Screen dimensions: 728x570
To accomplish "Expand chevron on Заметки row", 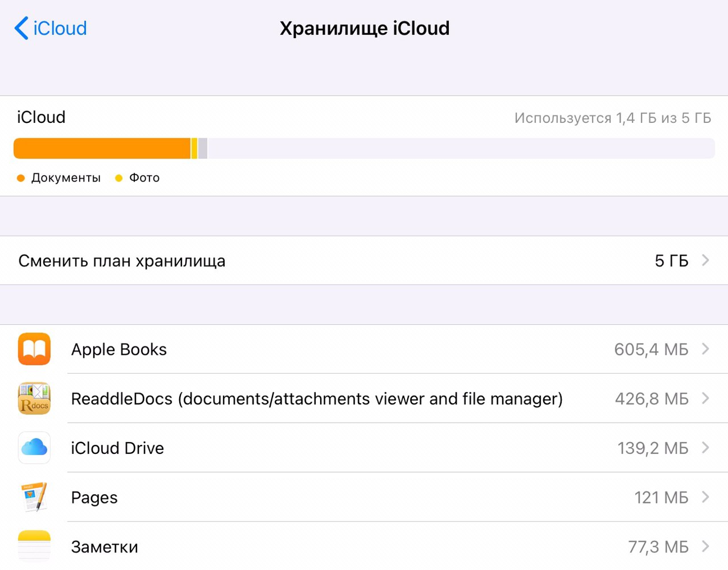I will pyautogui.click(x=706, y=546).
